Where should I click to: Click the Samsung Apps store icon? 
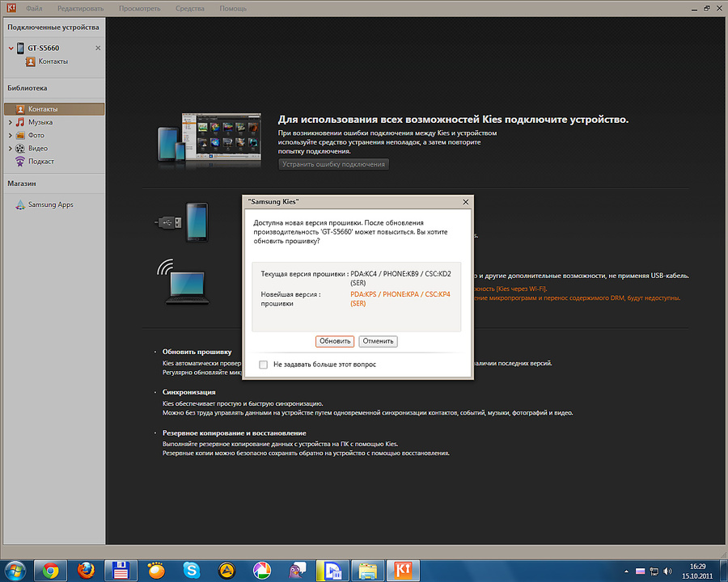(20, 205)
